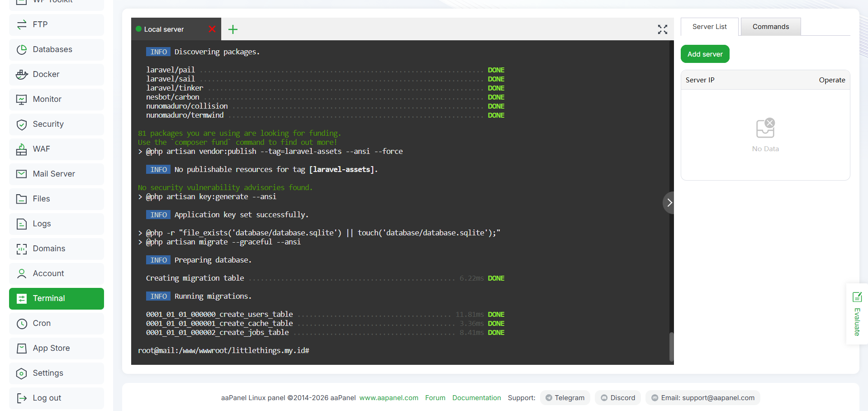Image resolution: width=868 pixels, height=411 pixels.
Task: Open the Databases menu item
Action: tap(57, 49)
